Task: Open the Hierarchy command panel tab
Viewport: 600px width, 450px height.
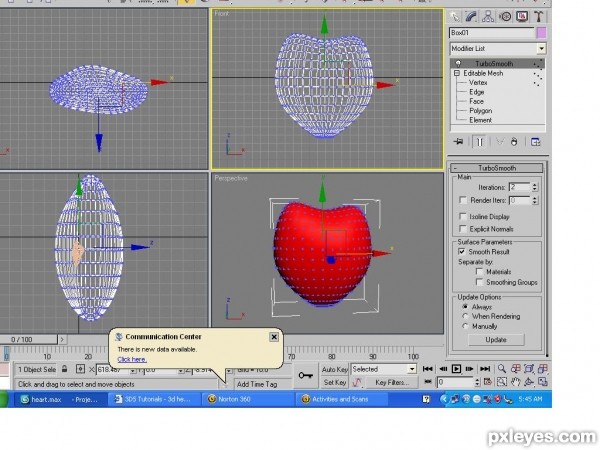Action: pyautogui.click(x=488, y=16)
